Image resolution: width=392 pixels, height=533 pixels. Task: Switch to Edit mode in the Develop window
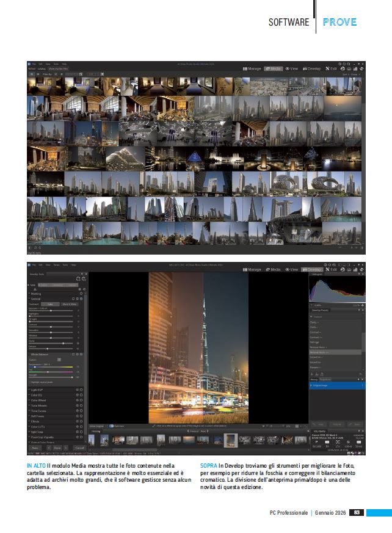[x=331, y=270]
